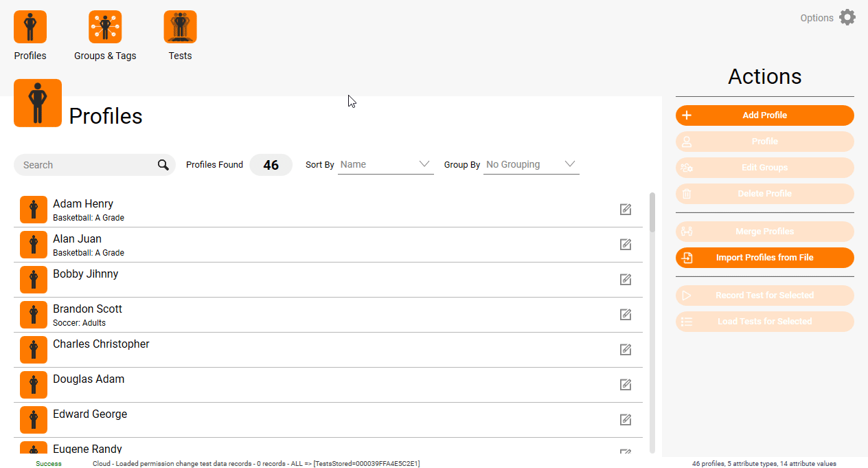Click the Edit Groups gear icon
The height and width of the screenshot is (468, 868).
point(687,168)
